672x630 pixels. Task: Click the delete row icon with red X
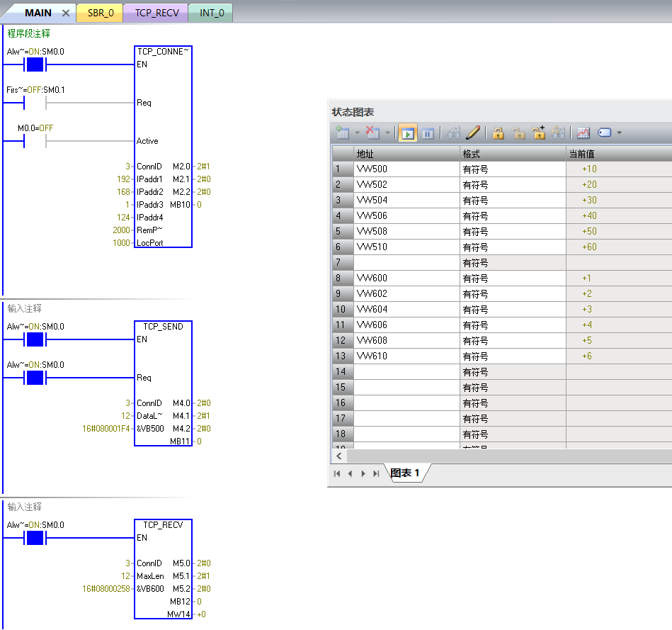coord(373,133)
